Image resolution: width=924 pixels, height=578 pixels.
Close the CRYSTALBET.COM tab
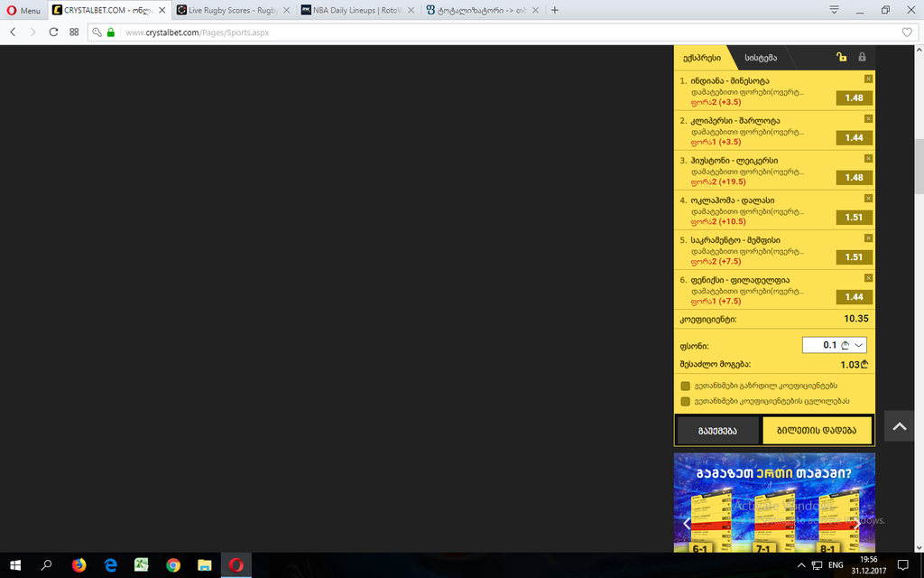[162, 10]
